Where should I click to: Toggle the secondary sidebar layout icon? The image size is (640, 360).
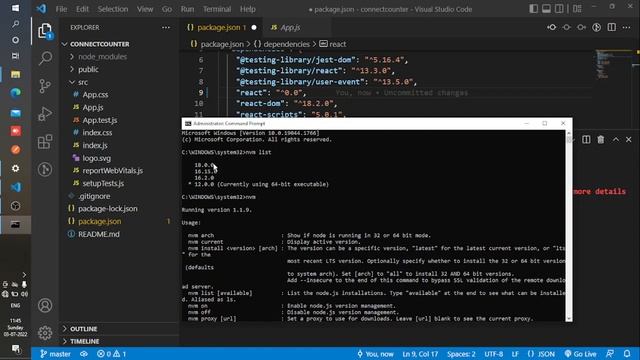point(559,9)
